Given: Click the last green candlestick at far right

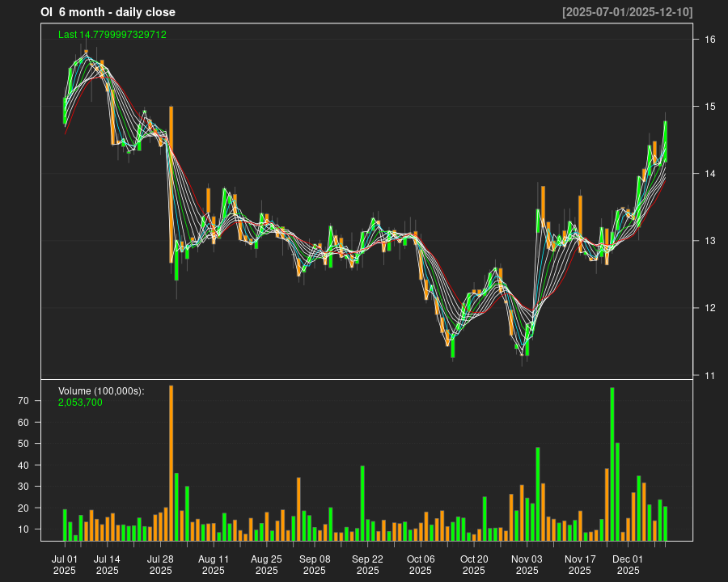Looking at the screenshot, I should click(665, 141).
